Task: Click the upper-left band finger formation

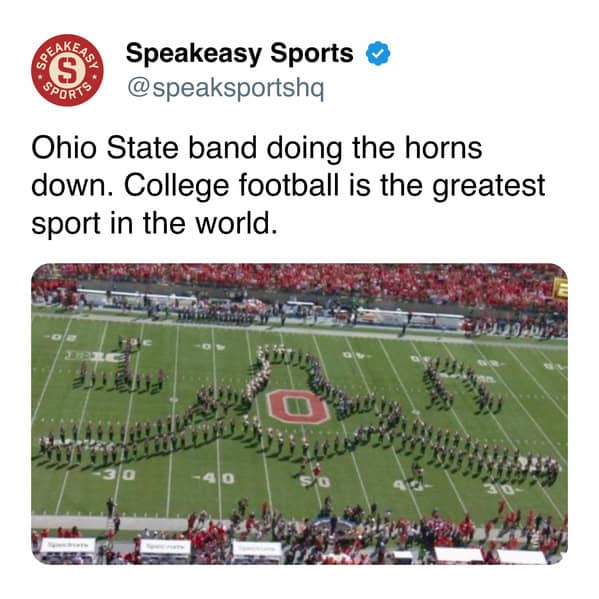Action: click(x=120, y=366)
